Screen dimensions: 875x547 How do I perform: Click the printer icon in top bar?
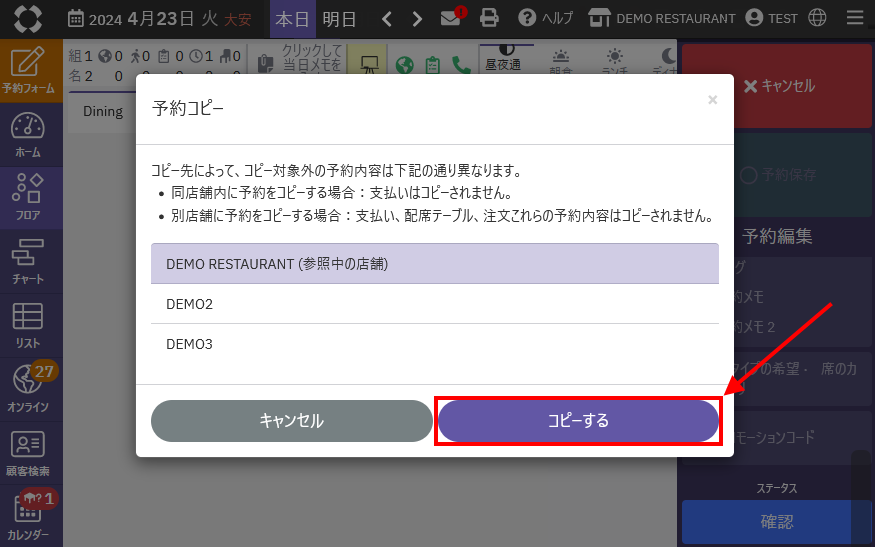(x=489, y=18)
